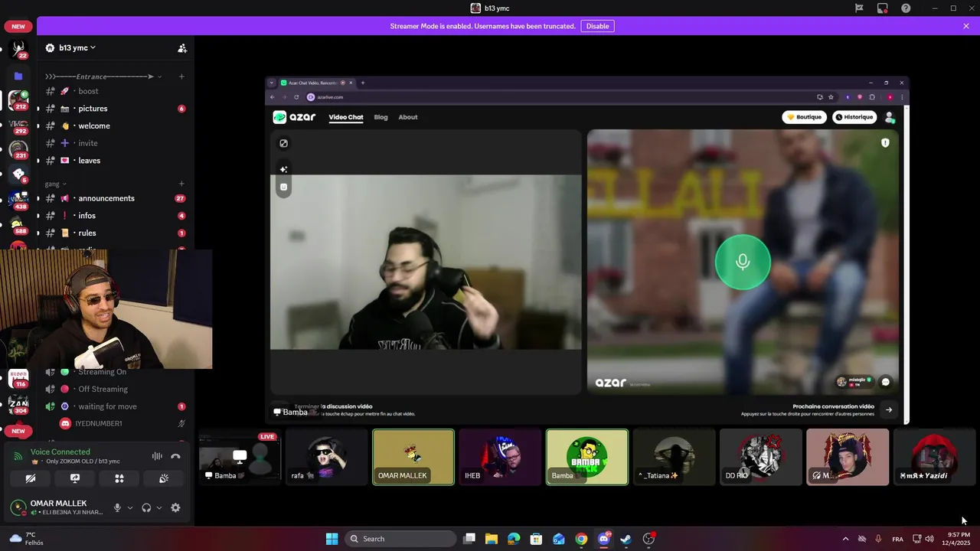Select the LIVE Bamba stream thumbnail
The width and height of the screenshot is (980, 551).
pyautogui.click(x=240, y=458)
